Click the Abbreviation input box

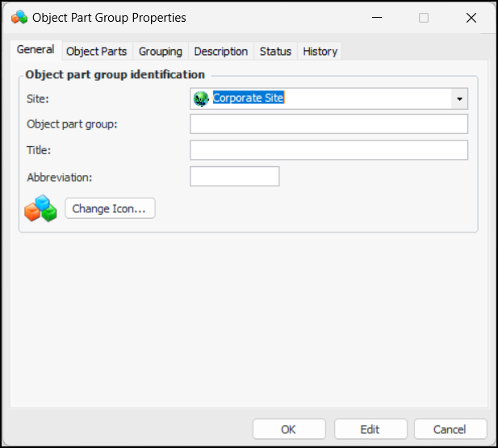click(x=235, y=176)
